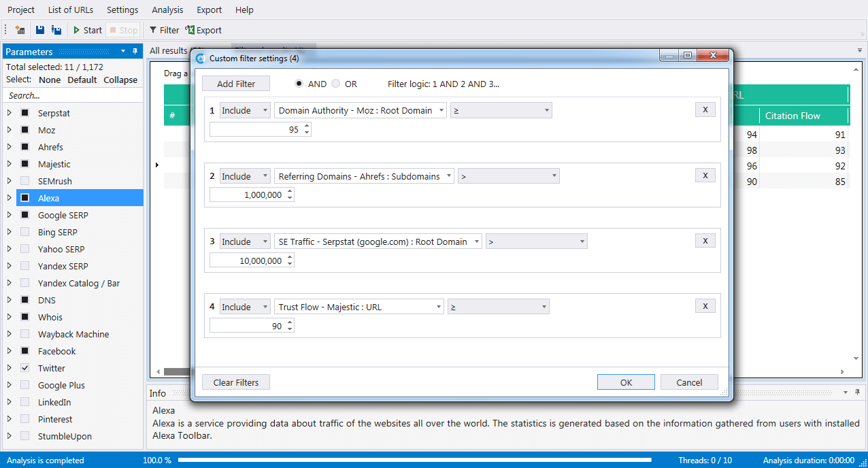Open Referring Domains - Ahrefs parameter dropdown

[x=364, y=176]
